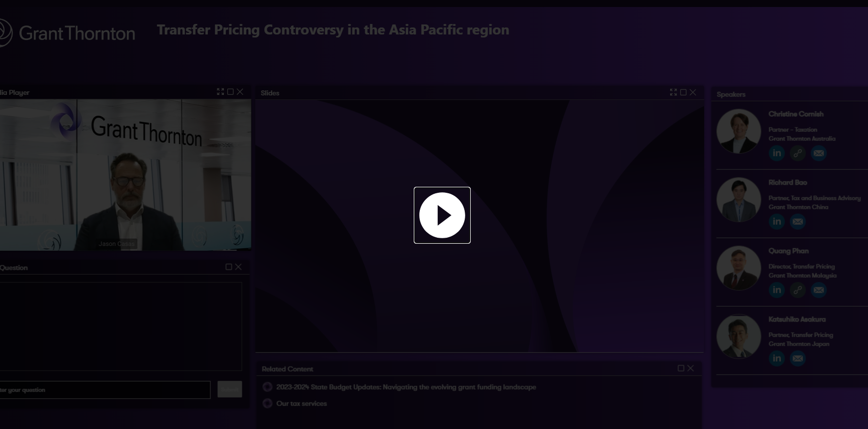Open the Our tax services link
Screen dimensions: 868x429
(x=301, y=404)
